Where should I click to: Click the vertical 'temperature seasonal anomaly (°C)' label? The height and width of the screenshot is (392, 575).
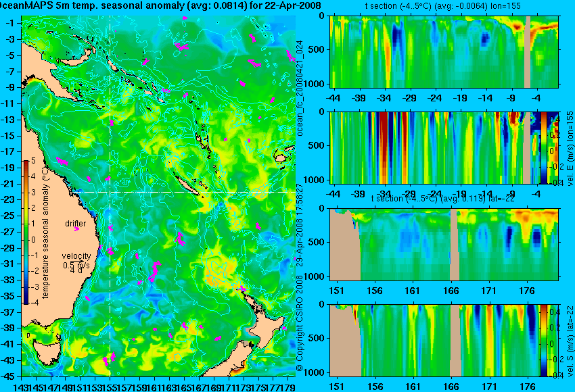[45, 232]
